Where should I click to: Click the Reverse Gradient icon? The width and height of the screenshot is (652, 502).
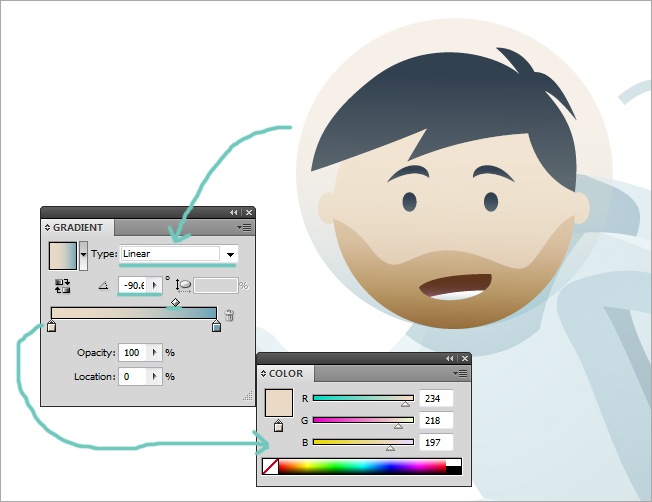[x=62, y=286]
